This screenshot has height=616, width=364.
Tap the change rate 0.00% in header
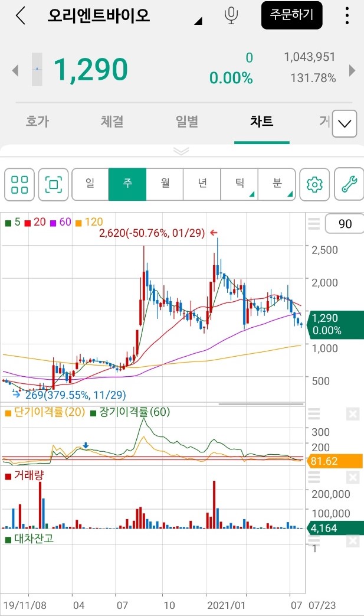231,78
